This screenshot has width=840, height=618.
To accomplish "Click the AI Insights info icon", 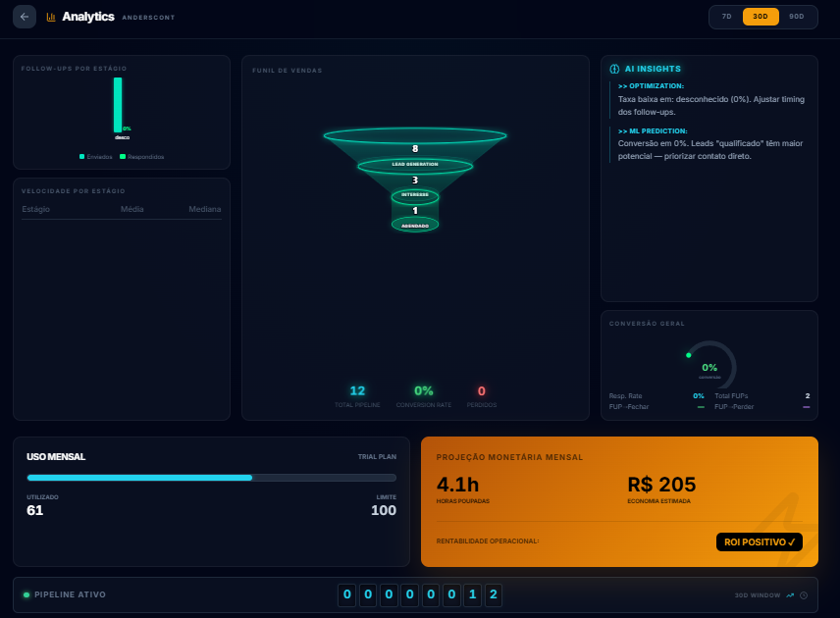I will point(616,69).
